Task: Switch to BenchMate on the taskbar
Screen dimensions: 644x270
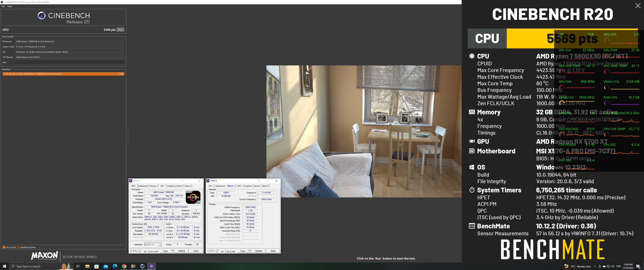Action: click(x=133, y=266)
